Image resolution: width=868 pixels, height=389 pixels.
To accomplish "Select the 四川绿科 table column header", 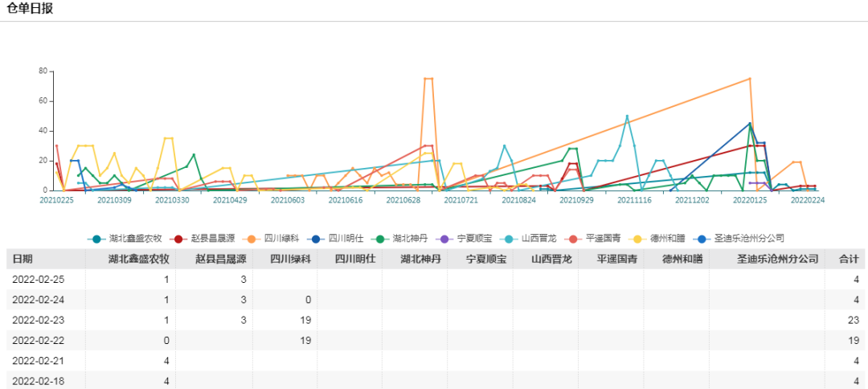I will pyautogui.click(x=291, y=259).
